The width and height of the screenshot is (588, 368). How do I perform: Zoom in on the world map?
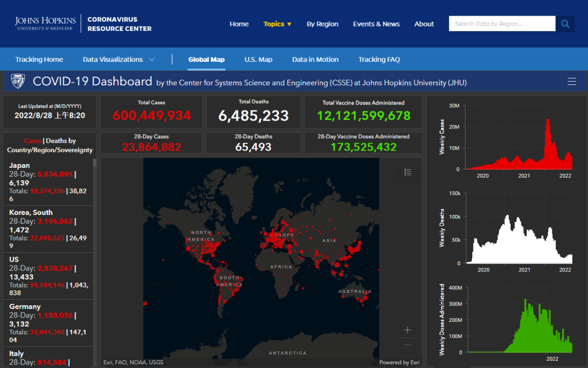407,330
